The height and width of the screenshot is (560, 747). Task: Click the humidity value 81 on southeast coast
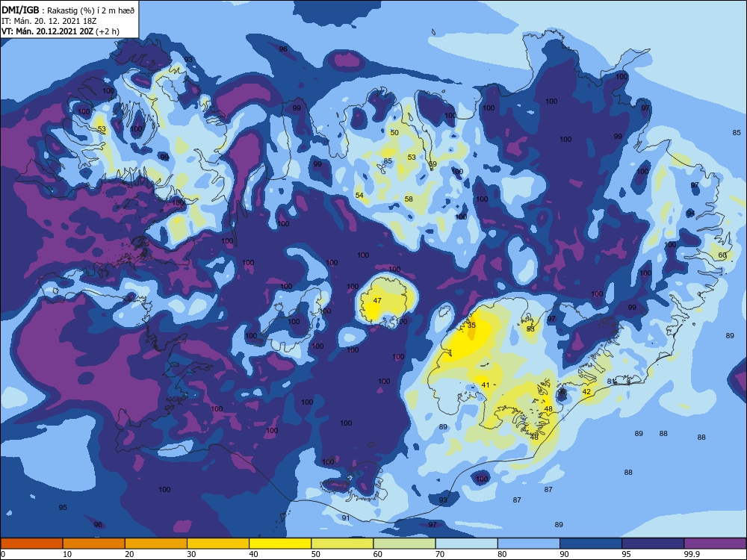pyautogui.click(x=611, y=382)
